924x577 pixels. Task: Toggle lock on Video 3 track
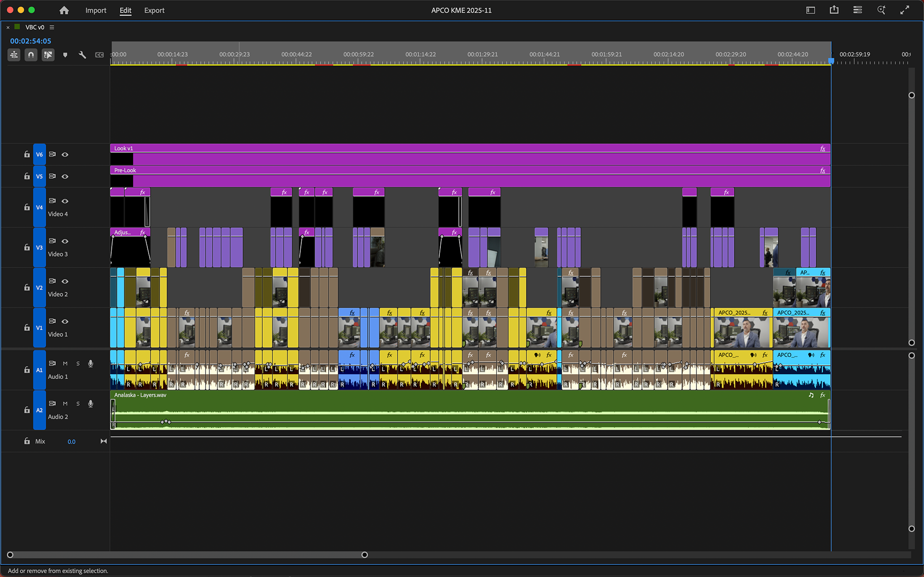point(27,247)
